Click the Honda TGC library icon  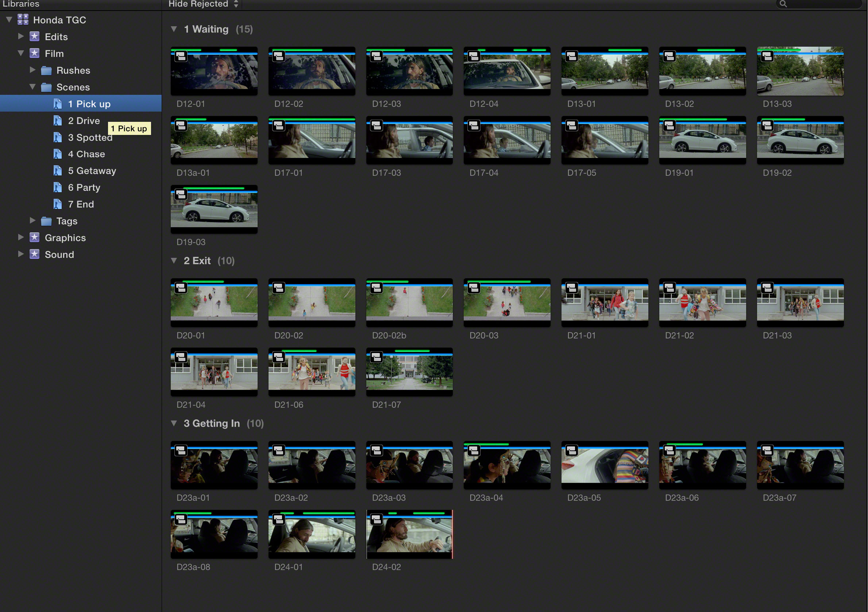[x=23, y=20]
